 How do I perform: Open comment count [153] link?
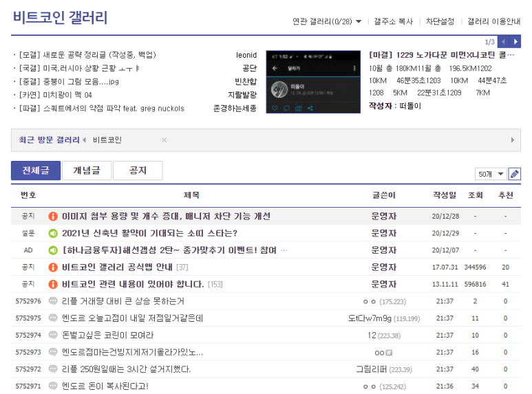tap(215, 285)
